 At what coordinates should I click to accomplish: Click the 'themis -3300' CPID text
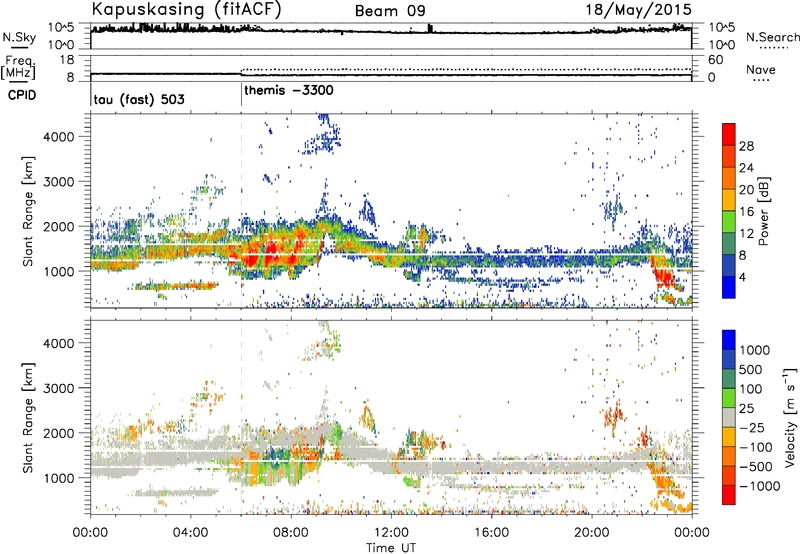(x=289, y=90)
